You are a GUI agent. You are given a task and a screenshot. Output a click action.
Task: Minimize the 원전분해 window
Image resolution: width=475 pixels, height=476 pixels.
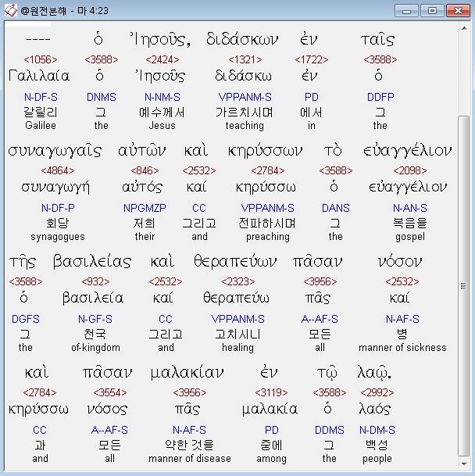[x=406, y=11]
